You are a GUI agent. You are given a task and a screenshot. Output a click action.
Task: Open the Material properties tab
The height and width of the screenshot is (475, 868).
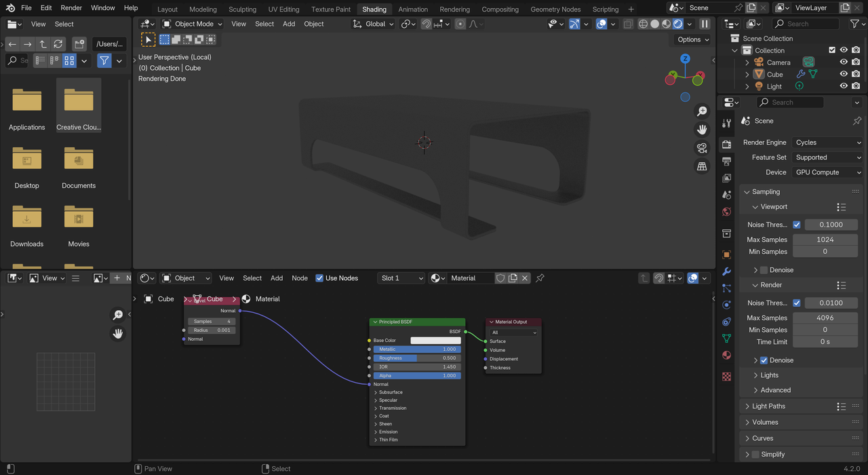pos(727,355)
